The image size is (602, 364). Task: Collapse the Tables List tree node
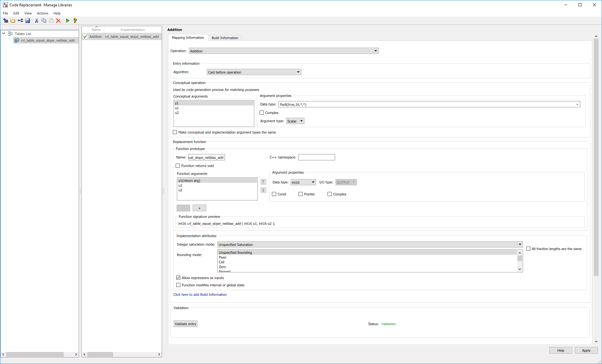pos(4,33)
